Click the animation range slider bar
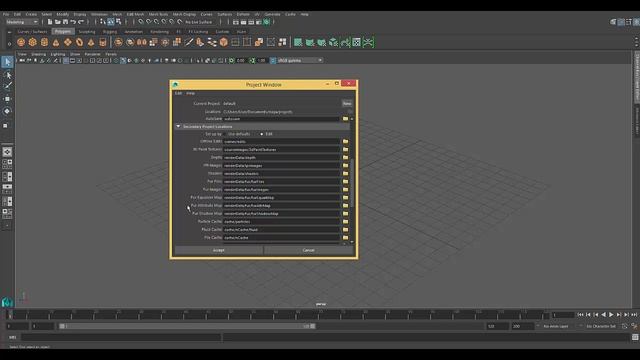Image resolution: width=640 pixels, height=360 pixels. (x=187, y=326)
